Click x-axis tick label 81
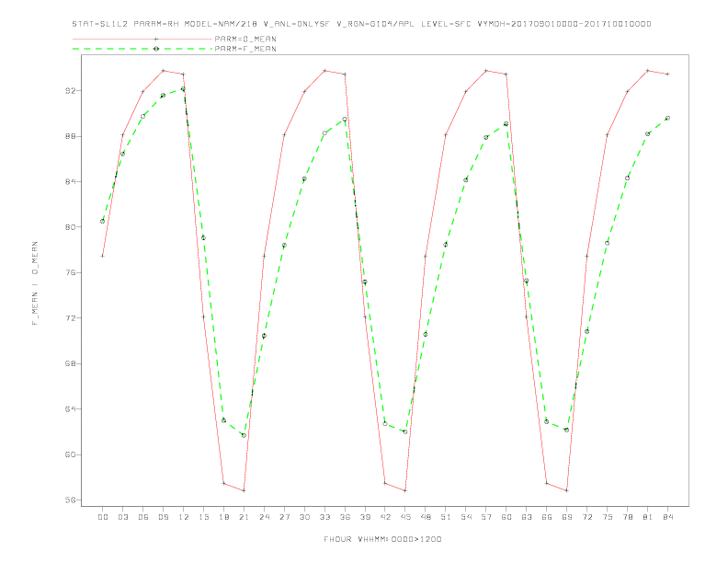Image resolution: width=728 pixels, height=563 pixels. [648, 517]
